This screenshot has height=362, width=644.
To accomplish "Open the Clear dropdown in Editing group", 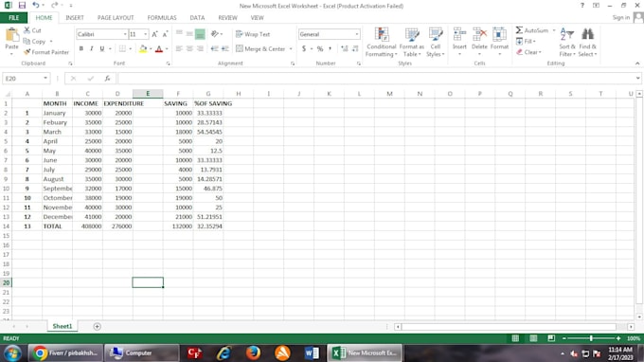I will (x=529, y=52).
